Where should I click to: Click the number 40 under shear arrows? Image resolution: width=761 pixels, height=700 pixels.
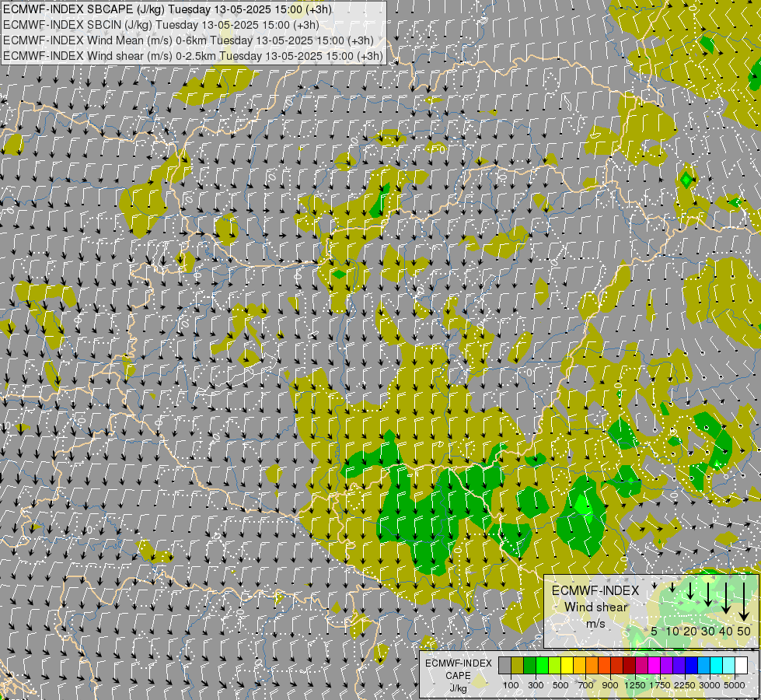pos(726,631)
